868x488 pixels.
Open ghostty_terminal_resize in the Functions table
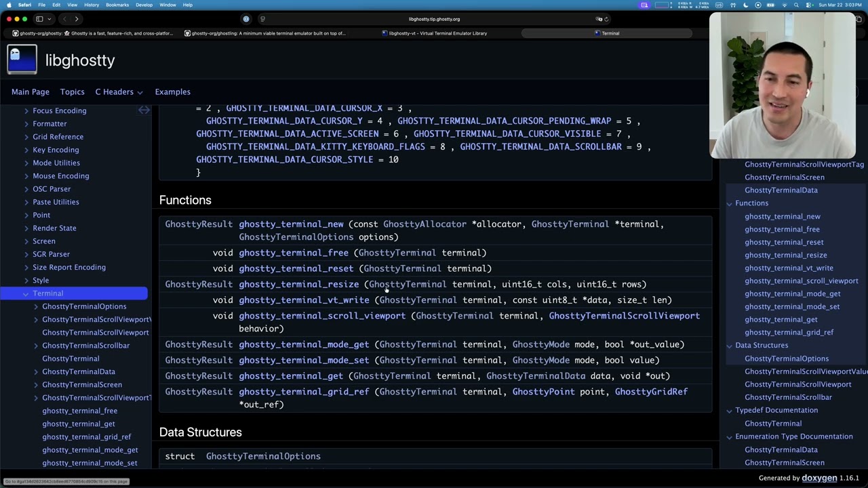(299, 285)
